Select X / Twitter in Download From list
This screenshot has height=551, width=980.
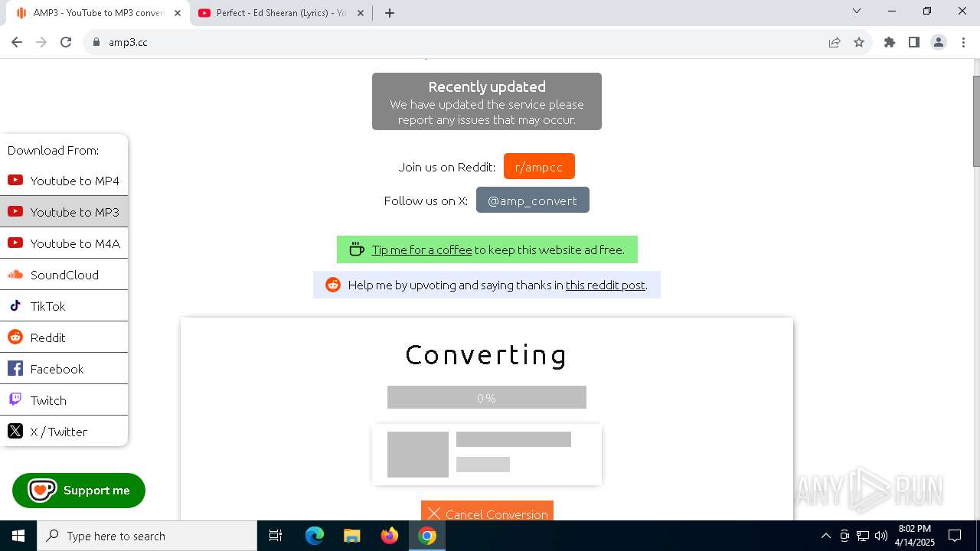[x=64, y=432]
